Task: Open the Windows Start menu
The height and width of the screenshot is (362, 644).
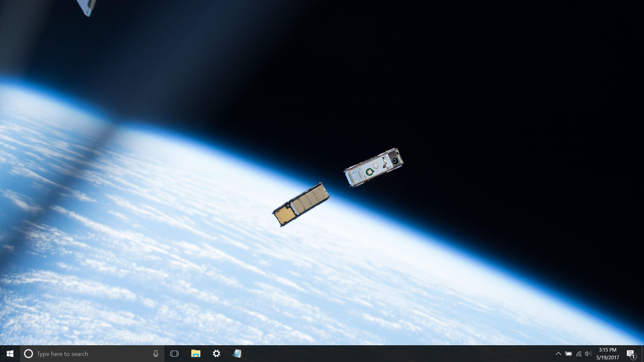Action: coord(9,354)
